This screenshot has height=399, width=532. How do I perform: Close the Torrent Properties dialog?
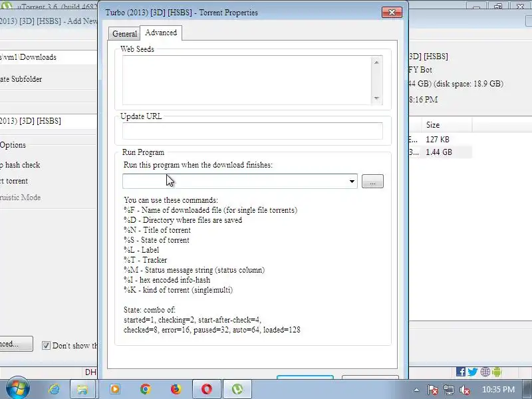point(392,13)
